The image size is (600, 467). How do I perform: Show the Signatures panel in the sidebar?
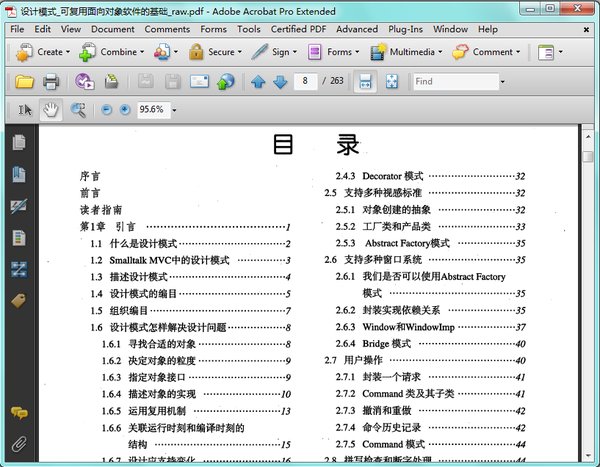tap(18, 206)
